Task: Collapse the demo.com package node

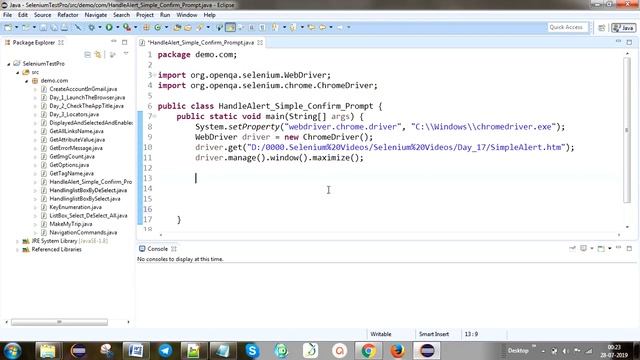Action: coord(27,81)
